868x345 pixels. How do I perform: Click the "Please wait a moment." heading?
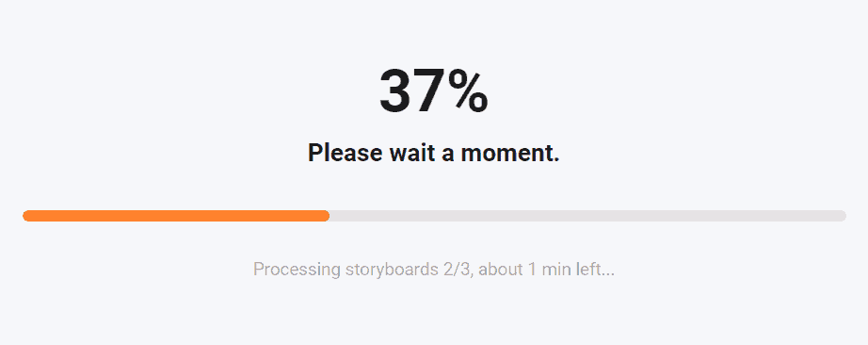click(433, 153)
